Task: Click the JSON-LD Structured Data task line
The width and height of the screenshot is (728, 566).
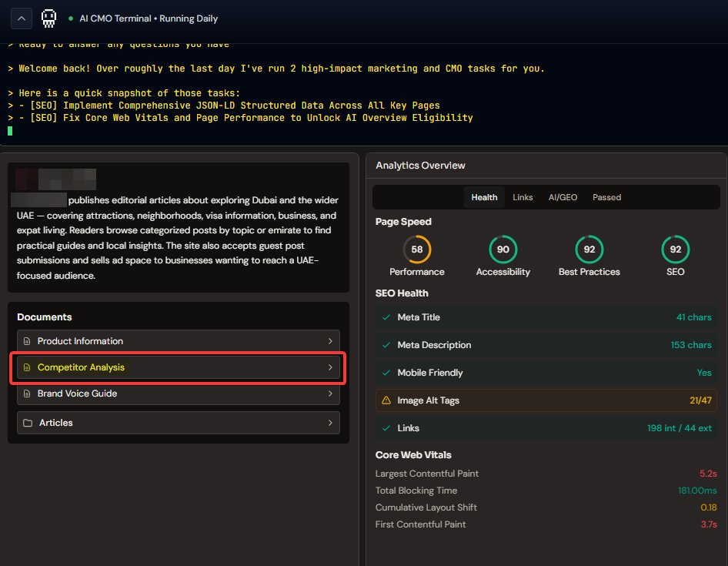Action: pyautogui.click(x=224, y=105)
